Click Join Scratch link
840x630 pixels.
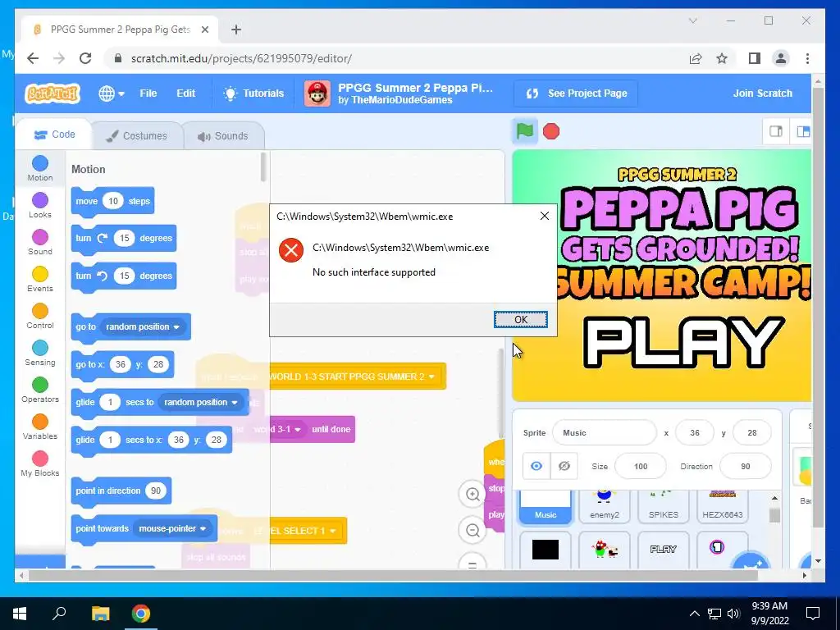(762, 94)
